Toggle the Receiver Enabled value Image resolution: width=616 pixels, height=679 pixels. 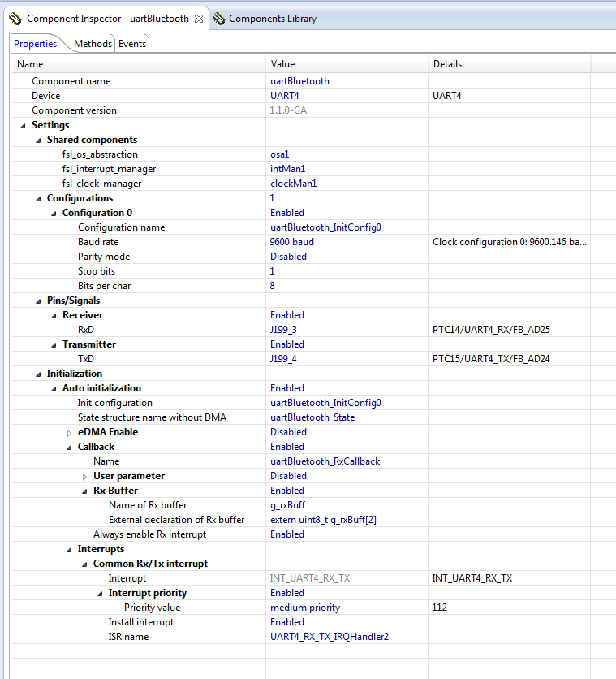[x=287, y=315]
